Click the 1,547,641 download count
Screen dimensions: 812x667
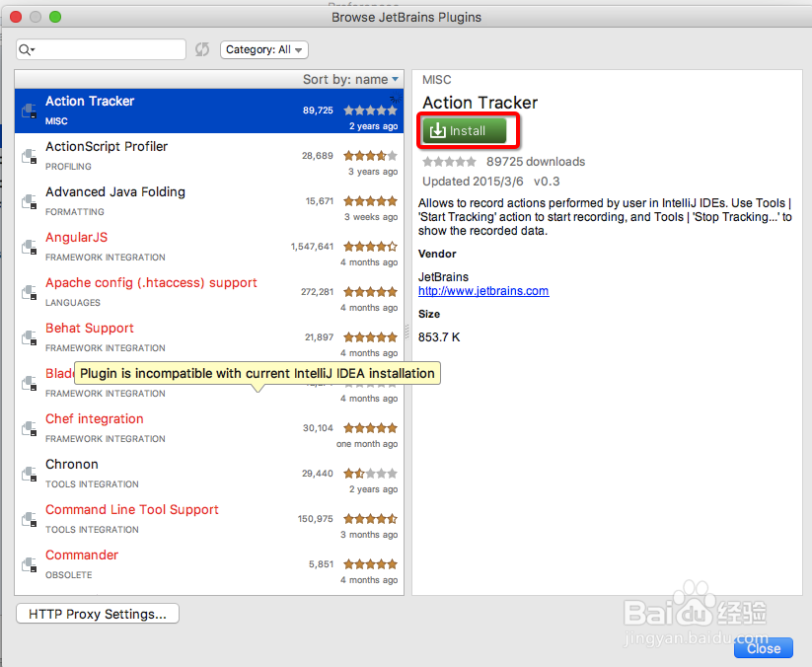pyautogui.click(x=312, y=247)
